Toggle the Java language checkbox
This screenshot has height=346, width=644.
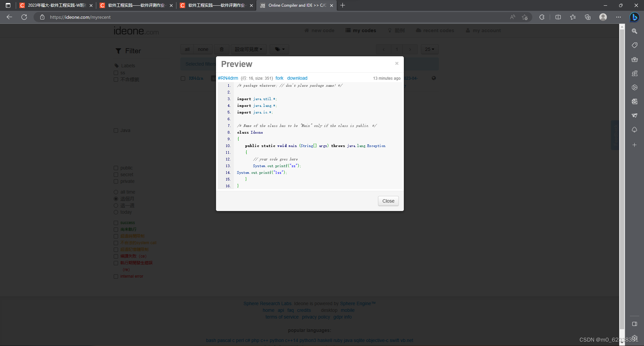(116, 130)
